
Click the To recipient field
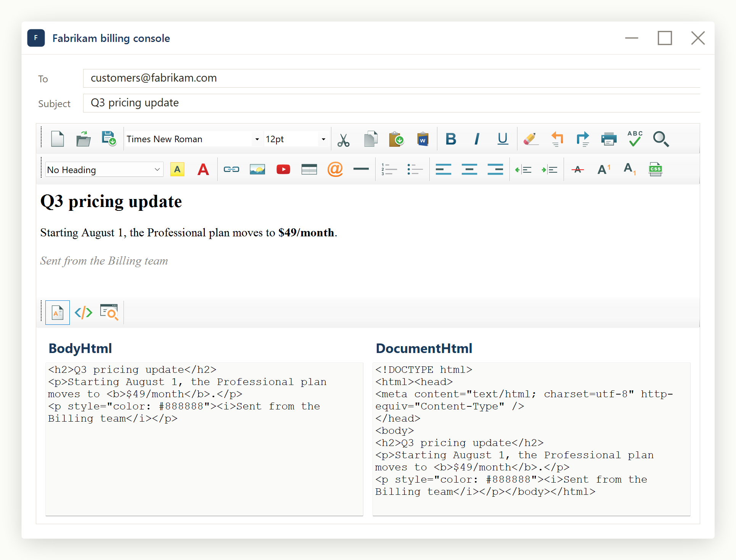tap(391, 79)
